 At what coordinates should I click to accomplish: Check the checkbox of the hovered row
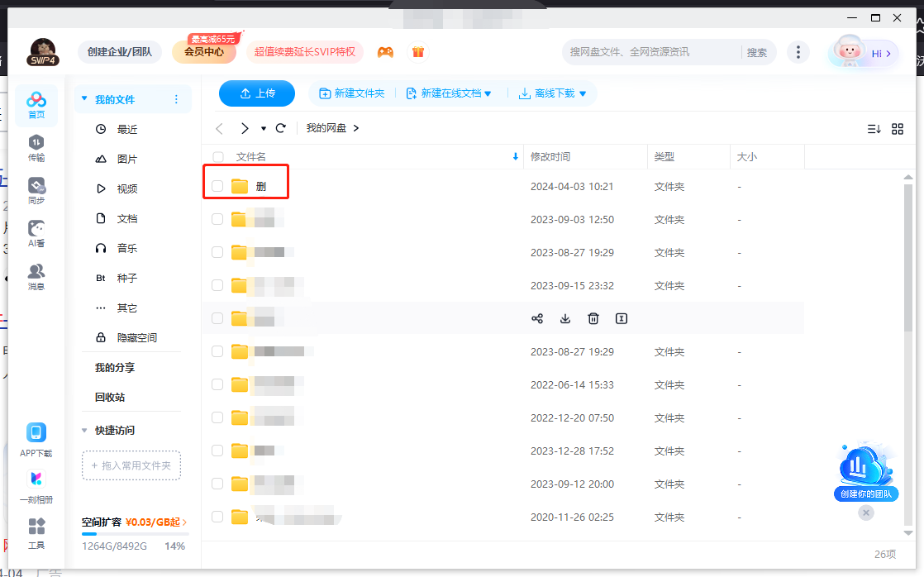tap(217, 318)
